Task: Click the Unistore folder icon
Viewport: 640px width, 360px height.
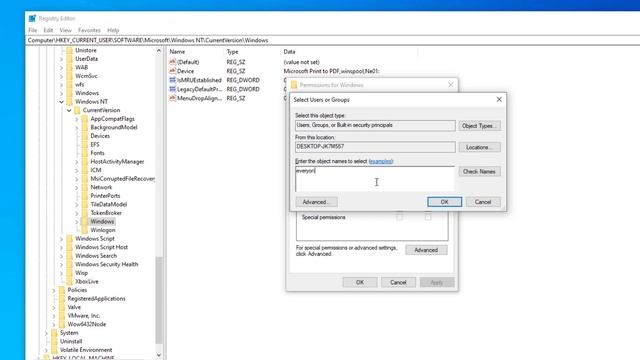Action: coord(69,50)
